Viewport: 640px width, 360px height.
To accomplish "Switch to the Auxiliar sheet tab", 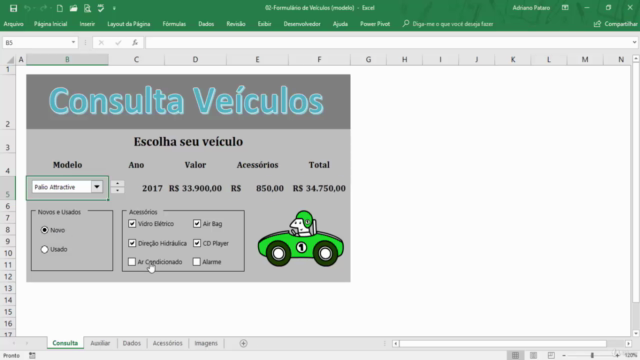I will (x=100, y=343).
